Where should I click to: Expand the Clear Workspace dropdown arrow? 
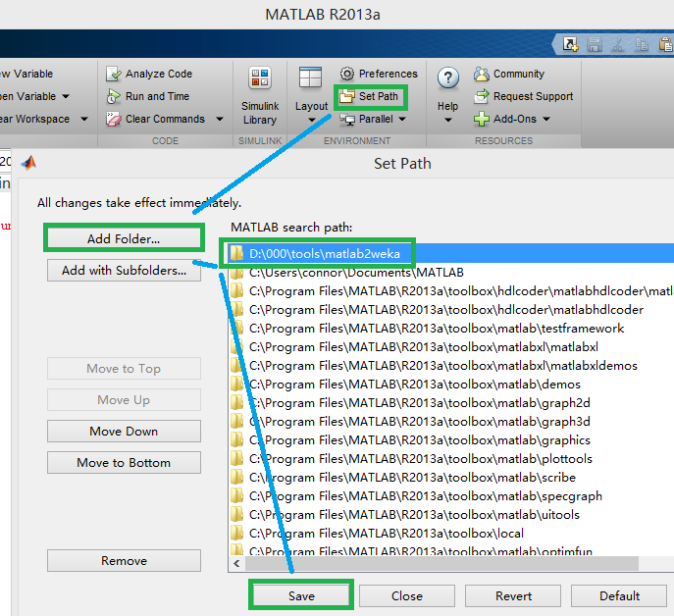pos(84,119)
